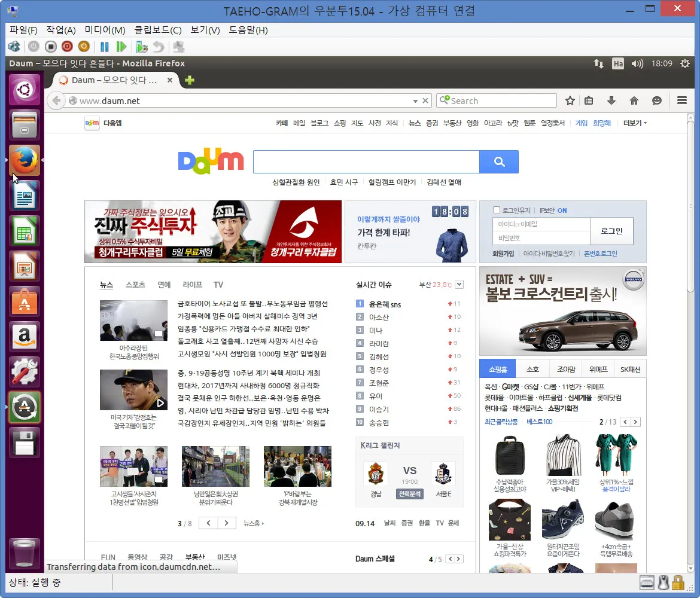Open the Amazon dock icon
The image size is (700, 598).
pos(25,337)
